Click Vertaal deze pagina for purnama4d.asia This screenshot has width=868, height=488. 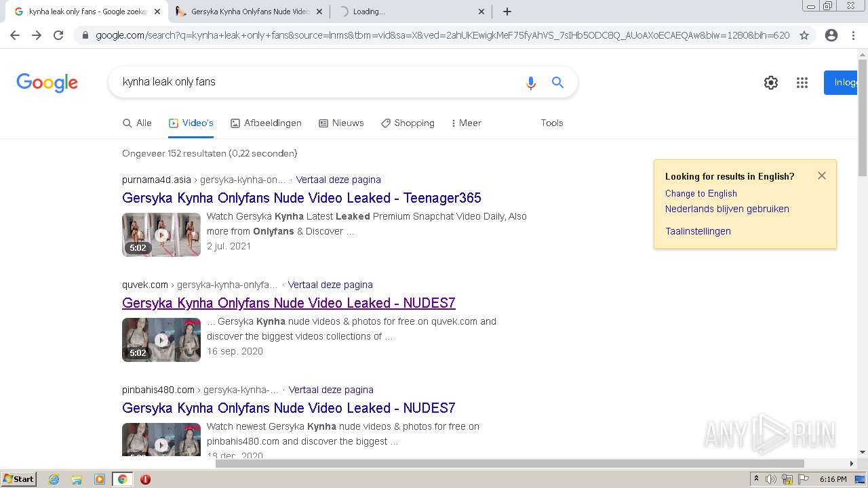coord(338,180)
